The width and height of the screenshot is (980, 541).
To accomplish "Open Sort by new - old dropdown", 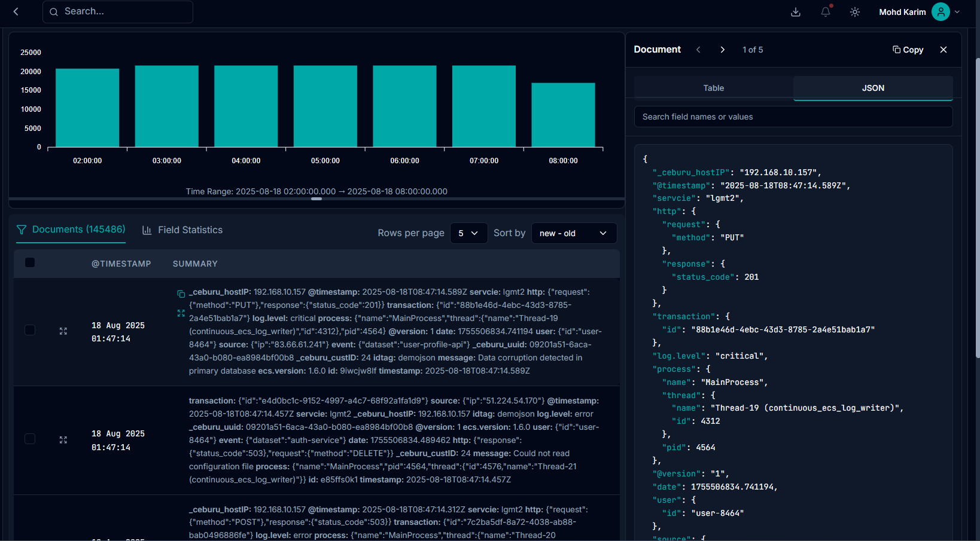I will (574, 233).
